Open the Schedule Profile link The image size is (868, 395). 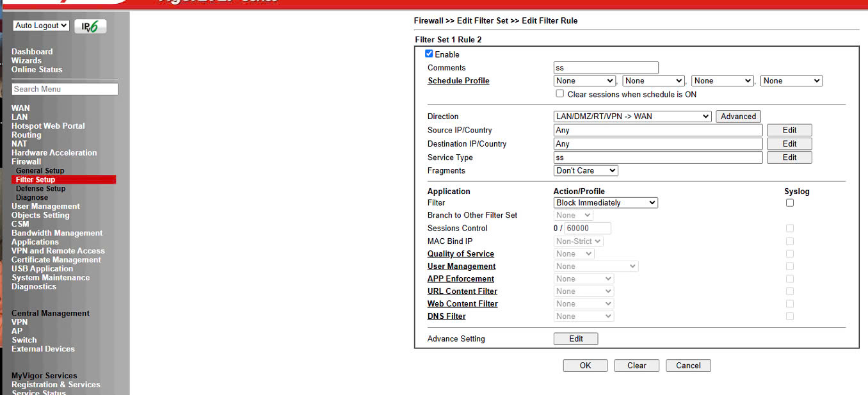coord(458,81)
